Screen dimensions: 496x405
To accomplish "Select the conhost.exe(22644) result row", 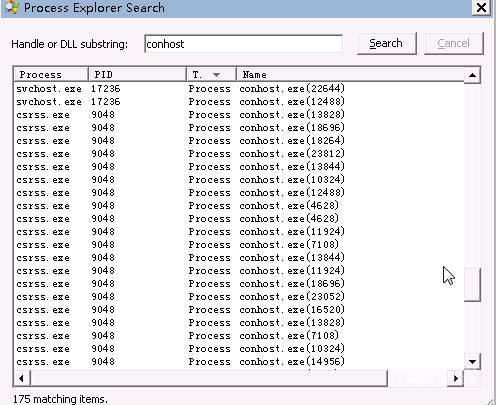I will (239, 89).
